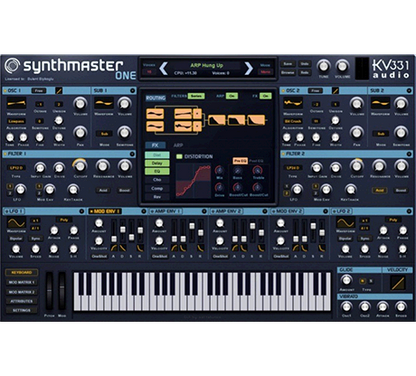
Task: Click the KV331 audio logo
Action: coord(390,69)
